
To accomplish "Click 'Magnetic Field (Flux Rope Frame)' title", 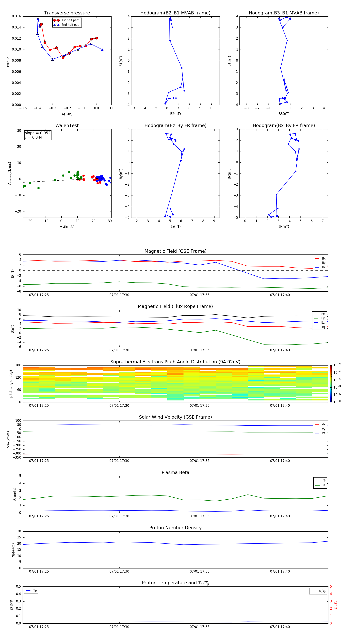I will pyautogui.click(x=175, y=307).
